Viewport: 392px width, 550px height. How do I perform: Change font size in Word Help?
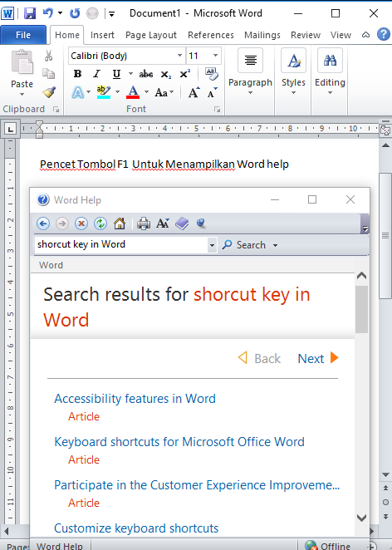163,223
